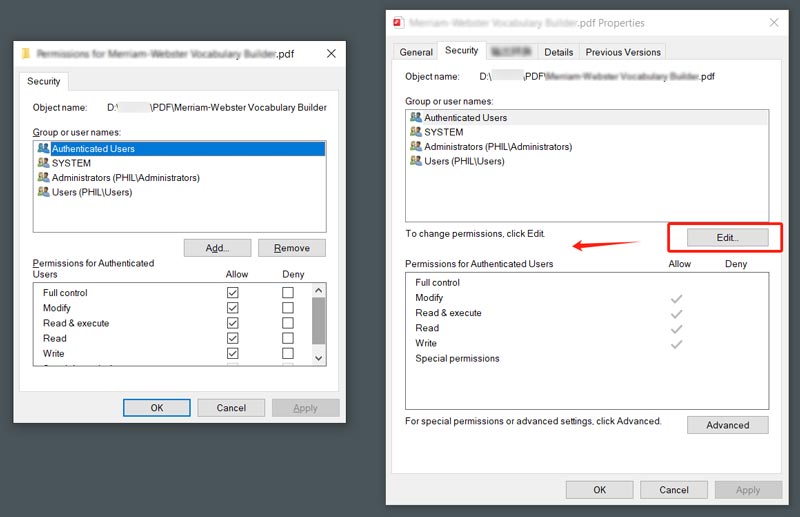Viewport: 800px width, 517px height.
Task: Click Cancel in the Properties window
Action: pyautogui.click(x=674, y=489)
